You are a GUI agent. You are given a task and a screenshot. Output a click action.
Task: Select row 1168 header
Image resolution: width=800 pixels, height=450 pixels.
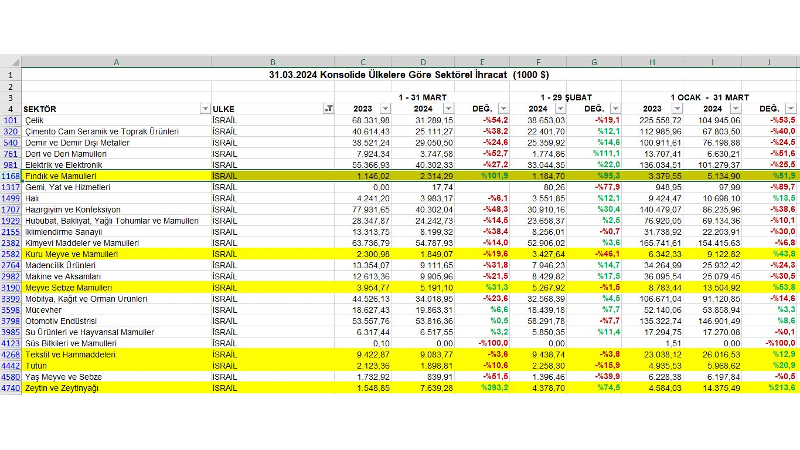click(9, 175)
